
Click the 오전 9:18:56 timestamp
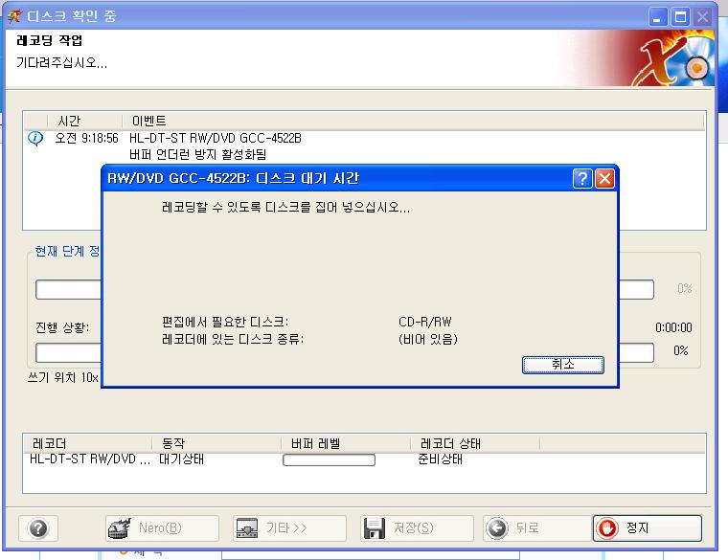pos(86,138)
